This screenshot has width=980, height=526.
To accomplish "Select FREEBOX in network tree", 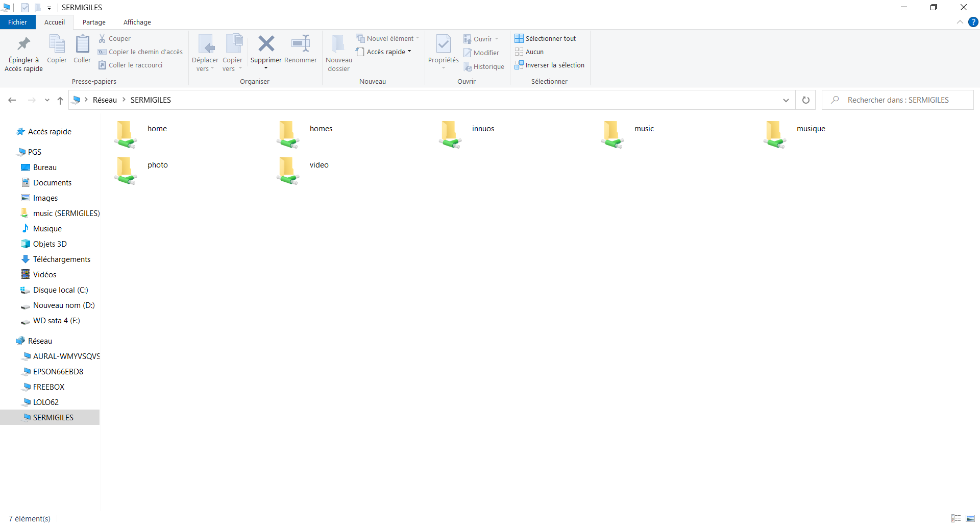I will (x=48, y=387).
